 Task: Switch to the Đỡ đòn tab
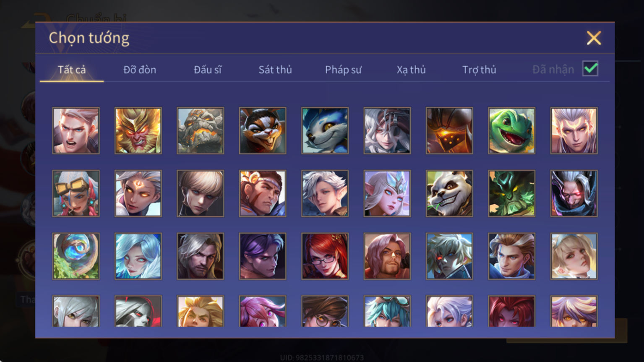[x=140, y=70]
